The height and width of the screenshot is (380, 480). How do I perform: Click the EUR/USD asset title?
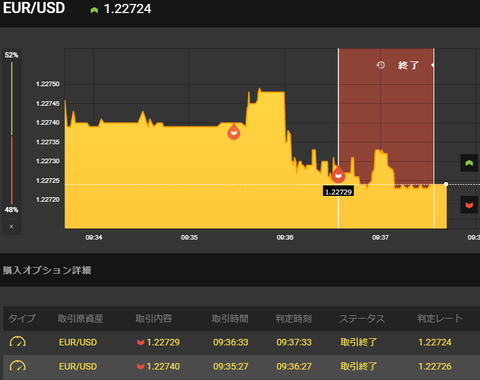(x=34, y=8)
